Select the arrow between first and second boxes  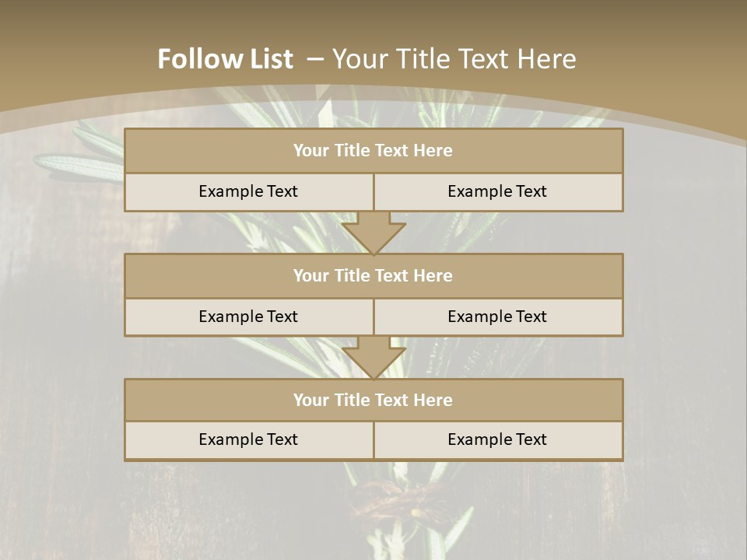[x=373, y=233]
